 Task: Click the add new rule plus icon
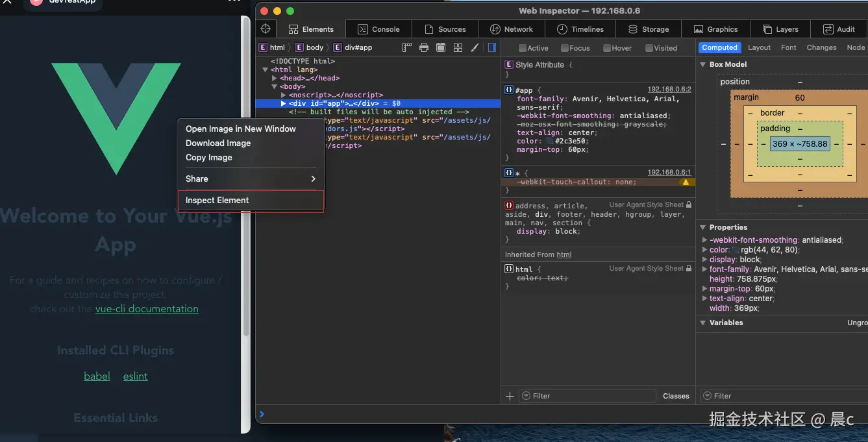510,396
